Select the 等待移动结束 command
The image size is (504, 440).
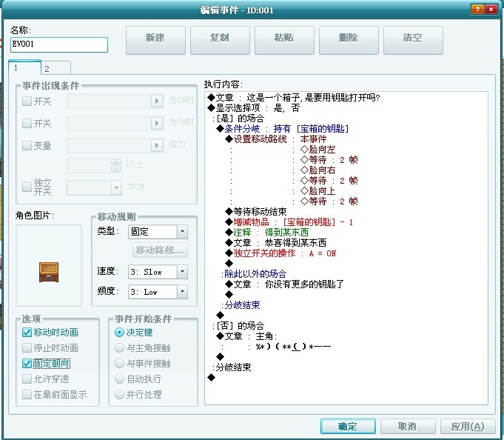pyautogui.click(x=256, y=211)
